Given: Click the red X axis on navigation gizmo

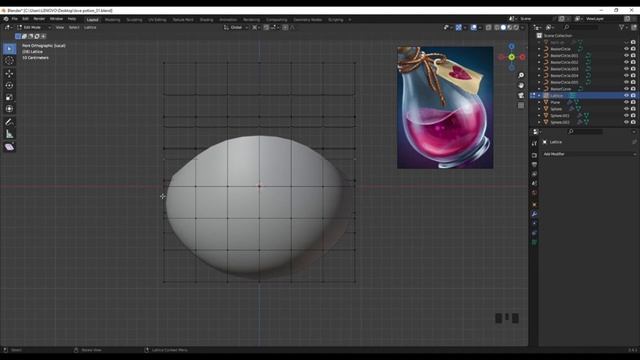Looking at the screenshot, I should (522, 57).
